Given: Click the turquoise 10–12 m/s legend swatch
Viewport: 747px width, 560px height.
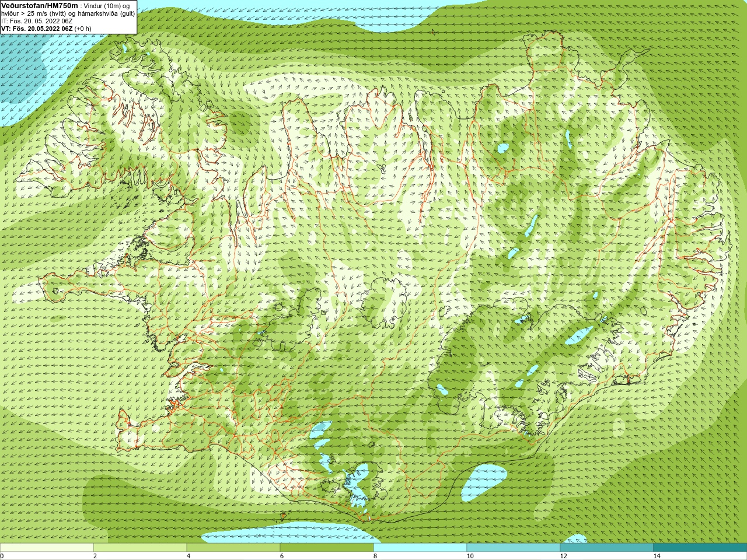Looking at the screenshot, I should point(514,548).
